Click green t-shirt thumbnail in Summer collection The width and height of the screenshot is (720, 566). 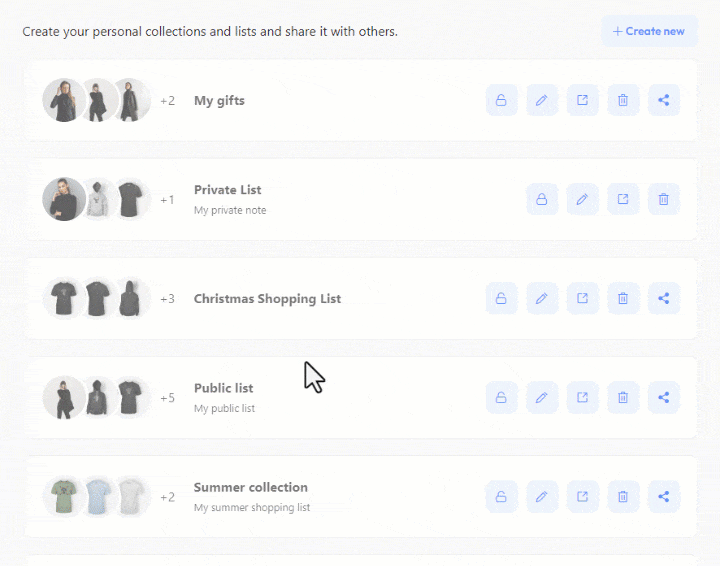(x=63, y=496)
